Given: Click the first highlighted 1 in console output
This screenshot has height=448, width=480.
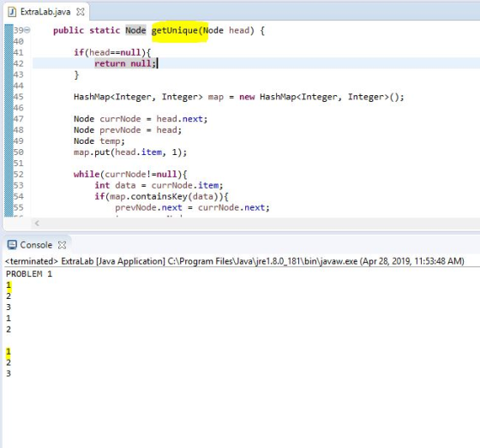Looking at the screenshot, I should point(9,285).
